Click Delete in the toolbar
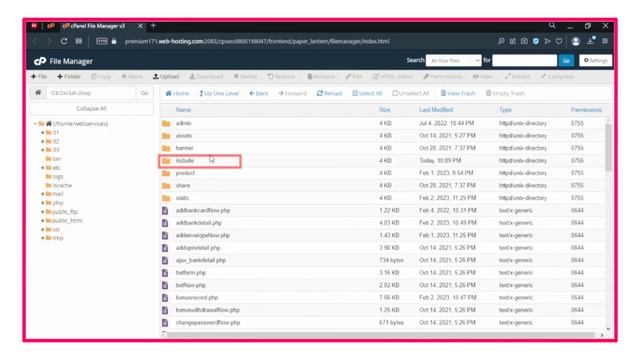 tap(245, 76)
